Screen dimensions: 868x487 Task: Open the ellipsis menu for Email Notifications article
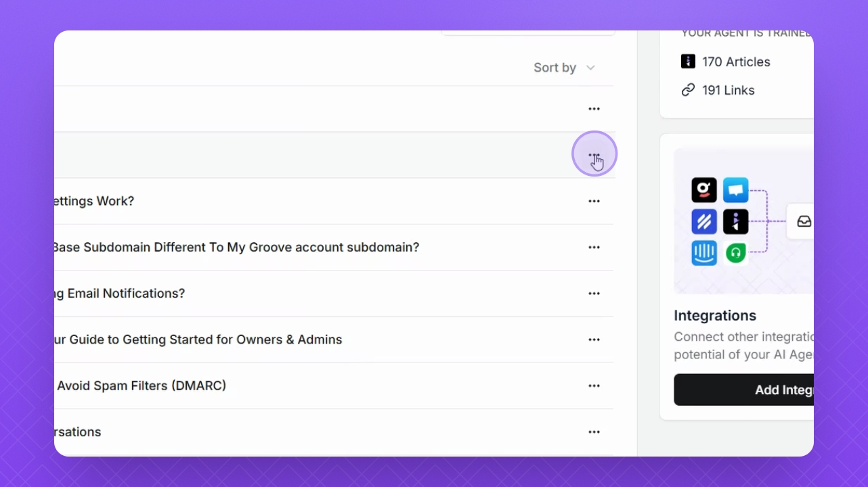pyautogui.click(x=594, y=294)
